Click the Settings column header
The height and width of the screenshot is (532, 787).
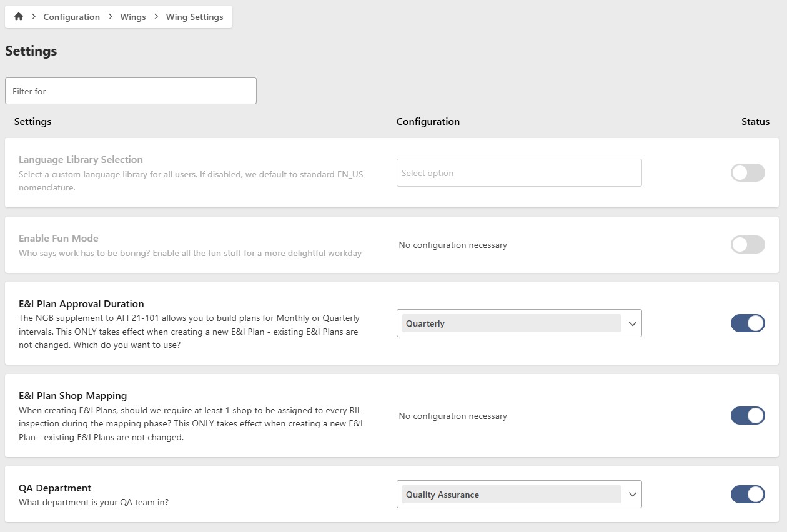coord(32,121)
